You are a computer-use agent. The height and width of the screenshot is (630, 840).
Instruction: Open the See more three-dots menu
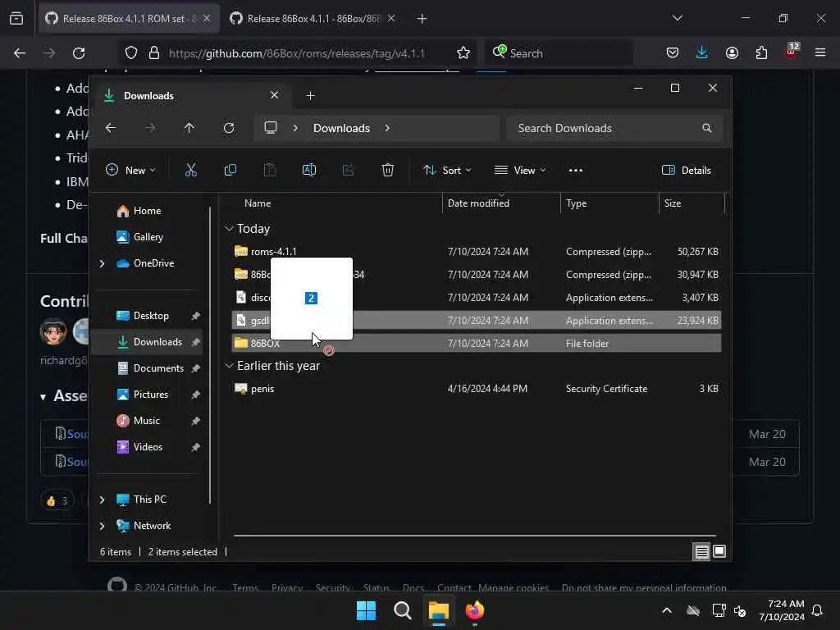[575, 171]
